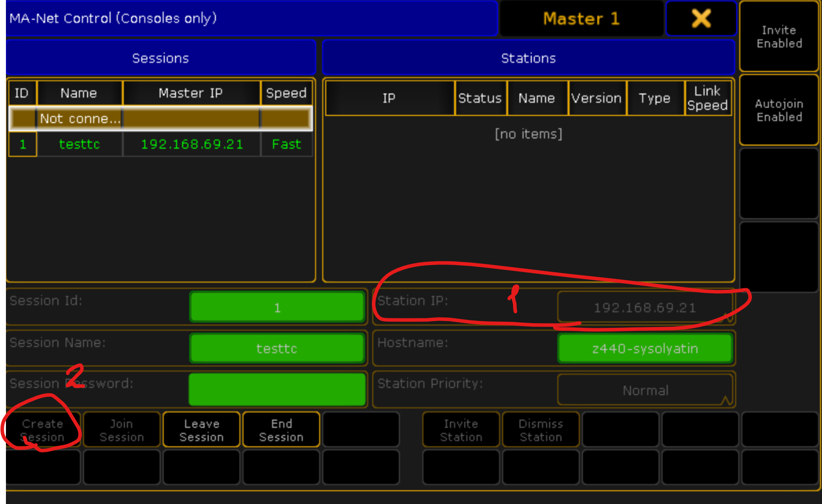
Task: Click the Stations panel title bar
Action: click(529, 58)
